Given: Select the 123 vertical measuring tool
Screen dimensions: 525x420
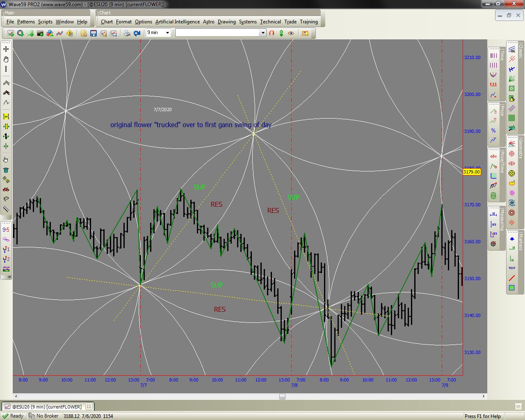Looking at the screenshot, I should pyautogui.click(x=493, y=224).
